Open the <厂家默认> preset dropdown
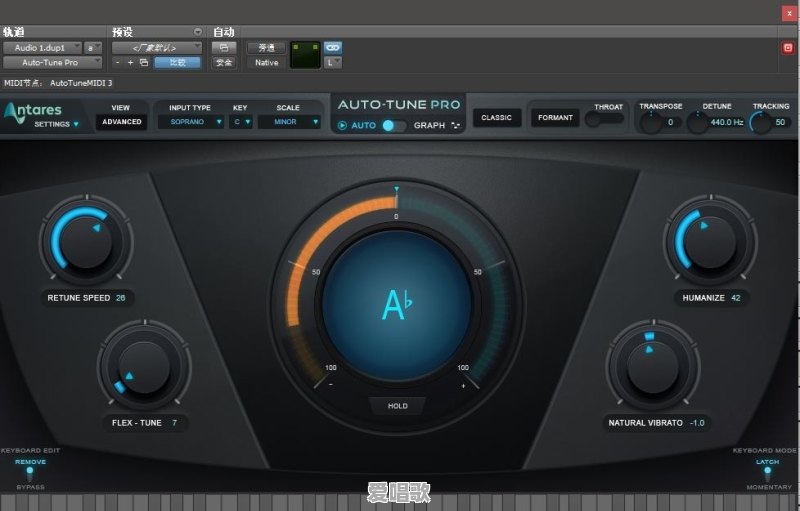800x511 pixels. point(157,47)
